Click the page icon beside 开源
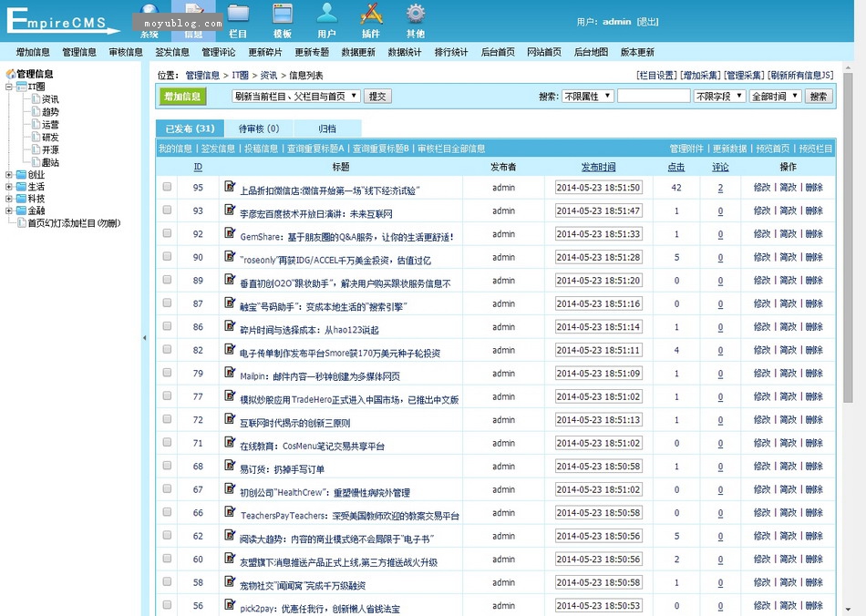866x616 pixels. click(36, 149)
